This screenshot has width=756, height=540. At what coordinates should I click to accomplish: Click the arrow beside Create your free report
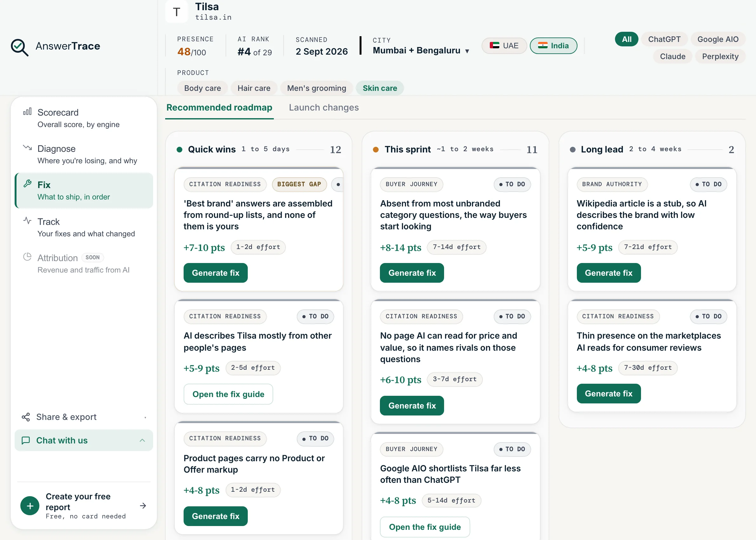pyautogui.click(x=143, y=506)
